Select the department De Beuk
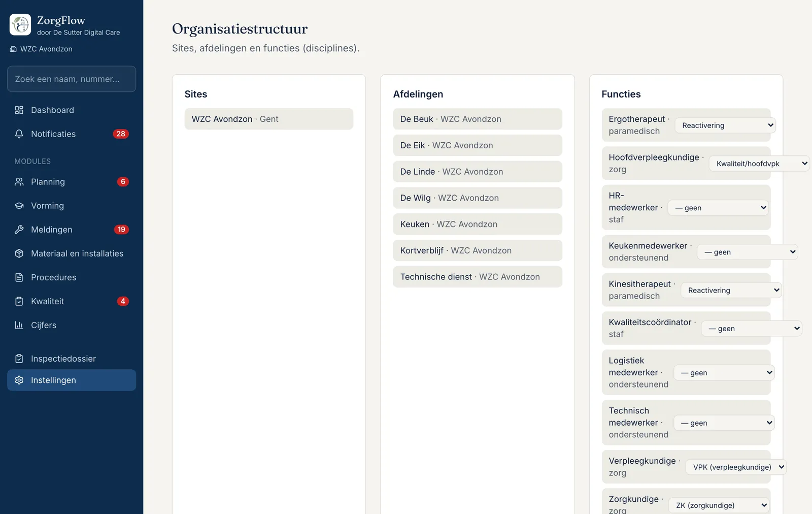The width and height of the screenshot is (812, 514). (x=478, y=119)
